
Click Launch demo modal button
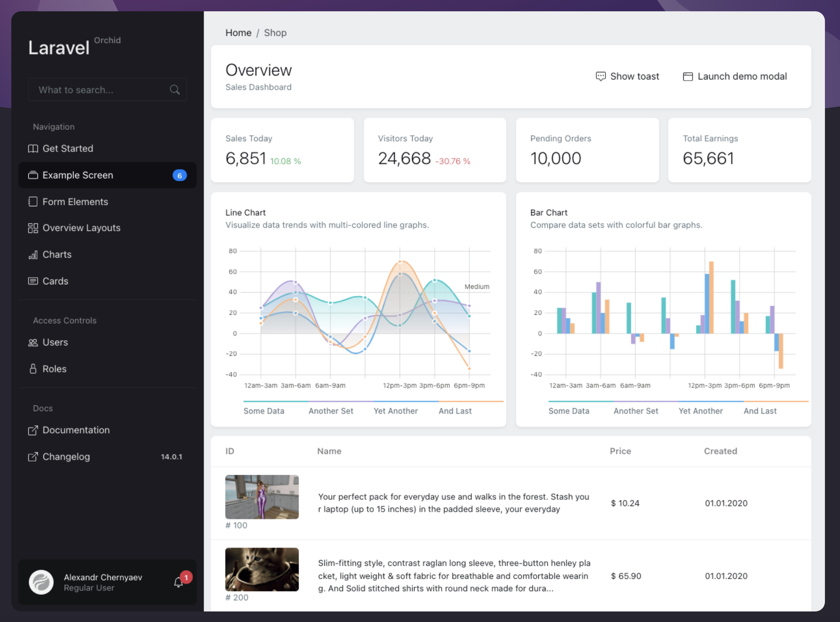pos(735,76)
